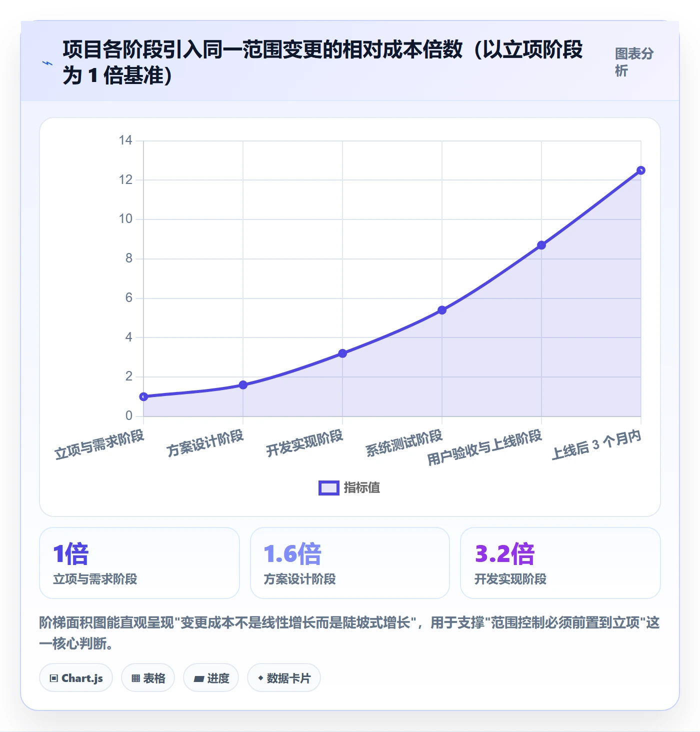Click the data point for 开发实现阶段
This screenshot has height=732, width=700.
tap(342, 353)
